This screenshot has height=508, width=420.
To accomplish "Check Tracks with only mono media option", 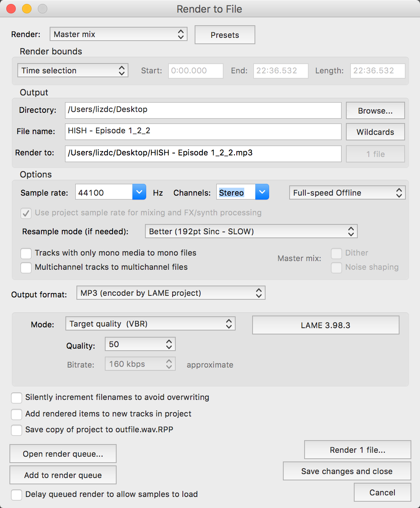I will [26, 253].
